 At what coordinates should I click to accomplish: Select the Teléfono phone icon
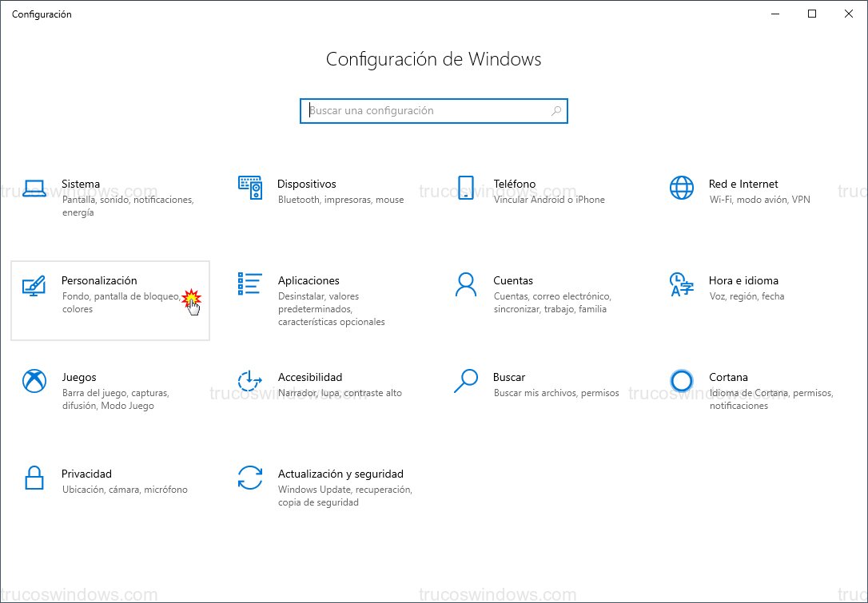pos(466,189)
